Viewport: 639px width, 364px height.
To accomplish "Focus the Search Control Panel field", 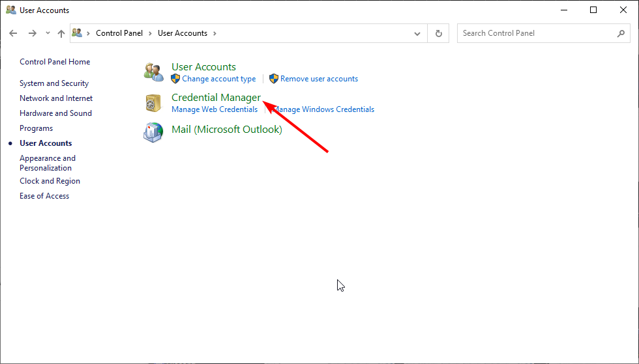I will click(537, 33).
